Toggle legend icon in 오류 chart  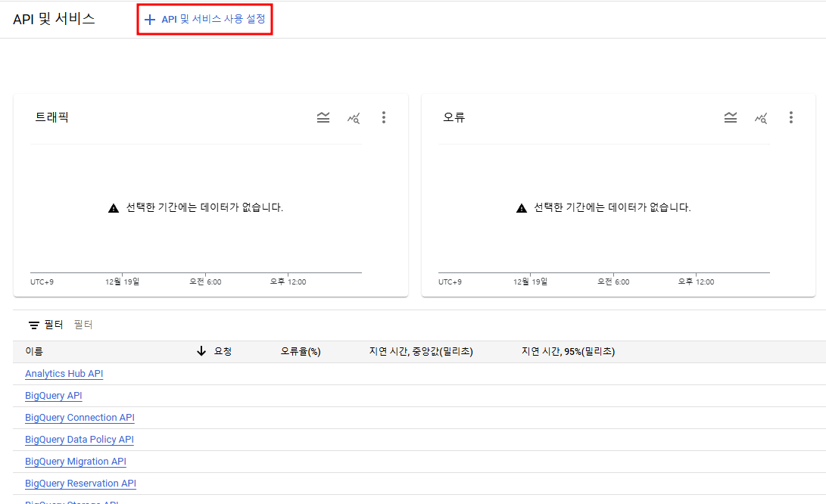pyautogui.click(x=731, y=117)
